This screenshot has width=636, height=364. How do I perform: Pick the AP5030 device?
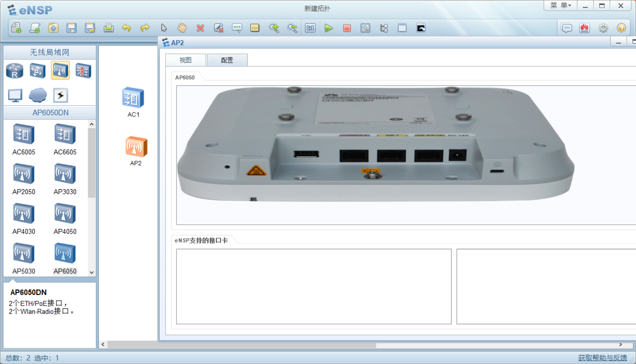click(x=24, y=258)
